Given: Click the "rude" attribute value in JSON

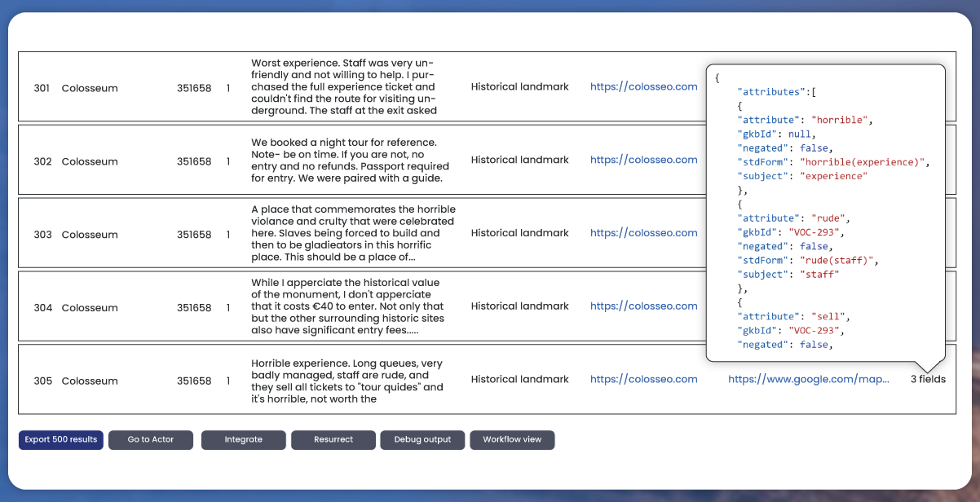Looking at the screenshot, I should coord(828,218).
